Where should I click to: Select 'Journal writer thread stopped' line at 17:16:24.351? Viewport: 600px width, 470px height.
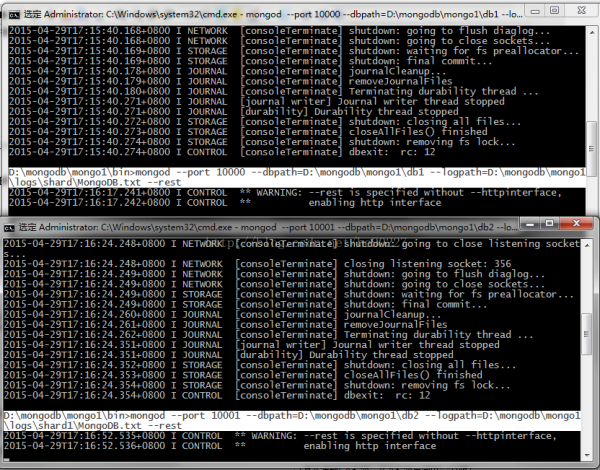click(251, 345)
